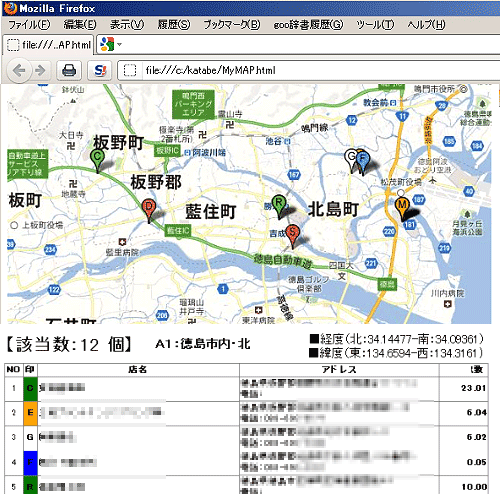
Task: Click the red D marker on the map
Action: (x=149, y=211)
